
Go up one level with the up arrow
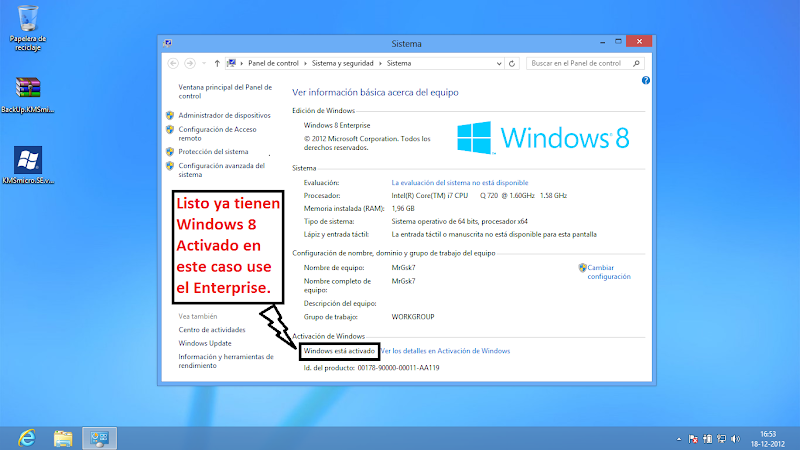[x=217, y=63]
